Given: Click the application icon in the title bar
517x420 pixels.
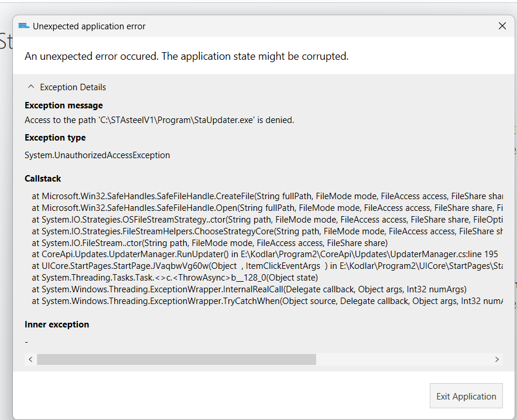Looking at the screenshot, I should 23,26.
